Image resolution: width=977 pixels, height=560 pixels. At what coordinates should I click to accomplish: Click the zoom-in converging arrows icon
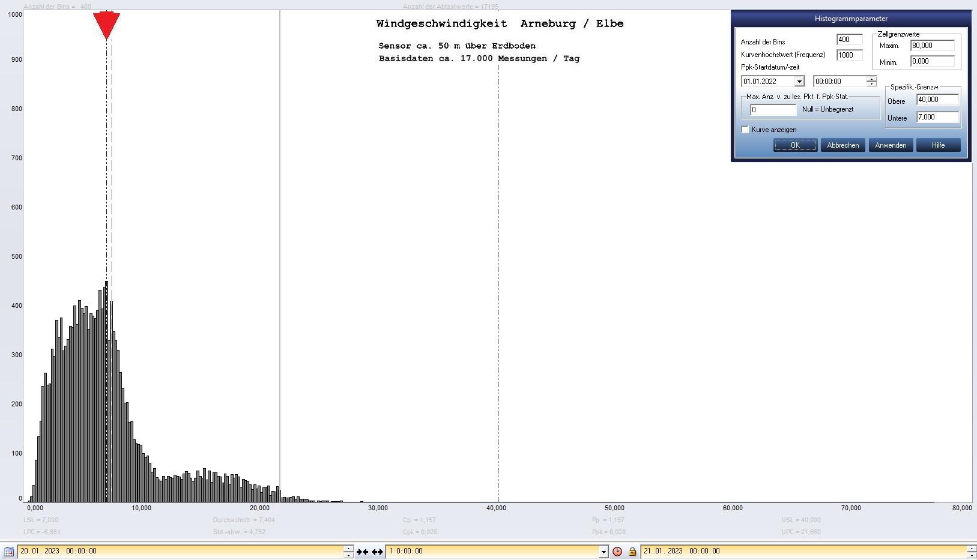coord(362,552)
